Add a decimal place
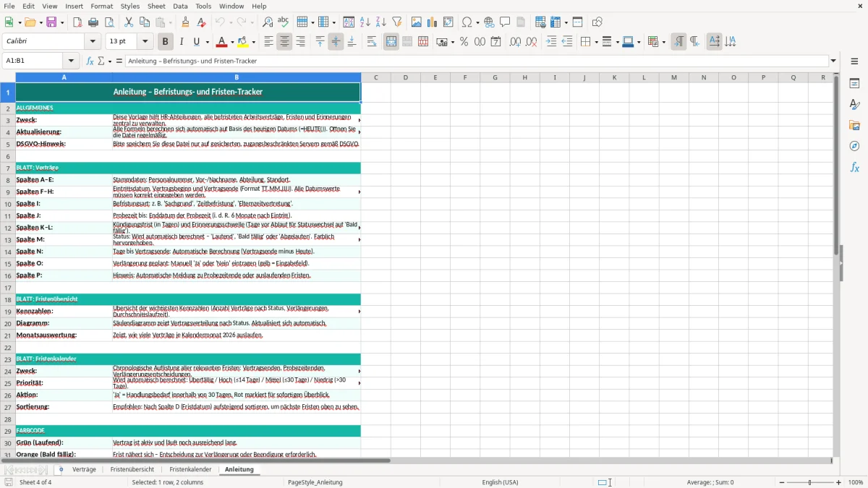Viewport: 868px width, 488px height. click(x=515, y=42)
